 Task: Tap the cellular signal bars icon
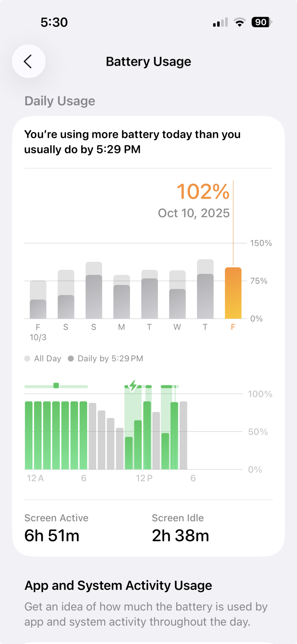(x=220, y=22)
